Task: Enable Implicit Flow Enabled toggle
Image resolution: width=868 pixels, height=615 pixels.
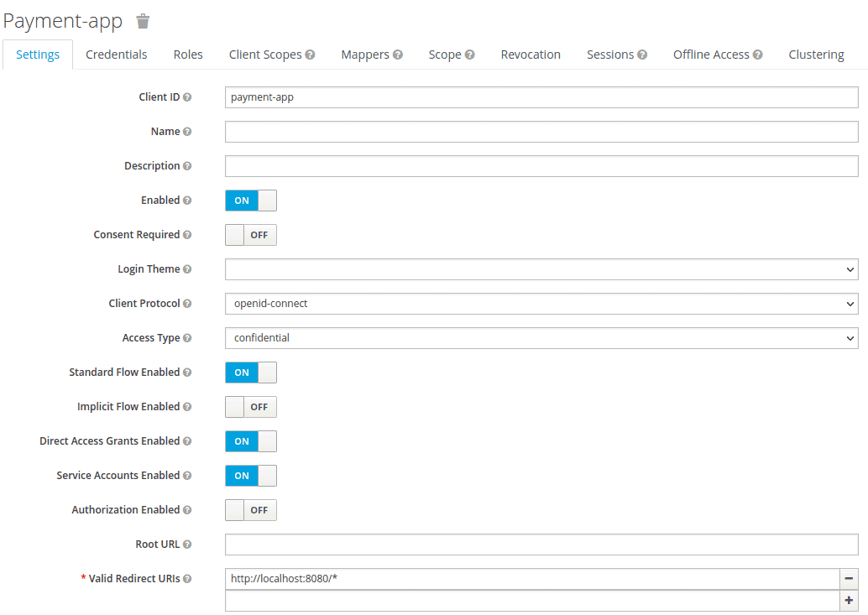Action: pyautogui.click(x=251, y=407)
